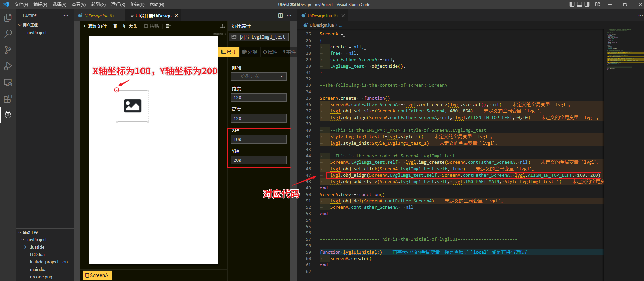Click the LuatIDE chip icon in activity bar
Image resolution: width=644 pixels, height=281 pixels.
coord(8,115)
